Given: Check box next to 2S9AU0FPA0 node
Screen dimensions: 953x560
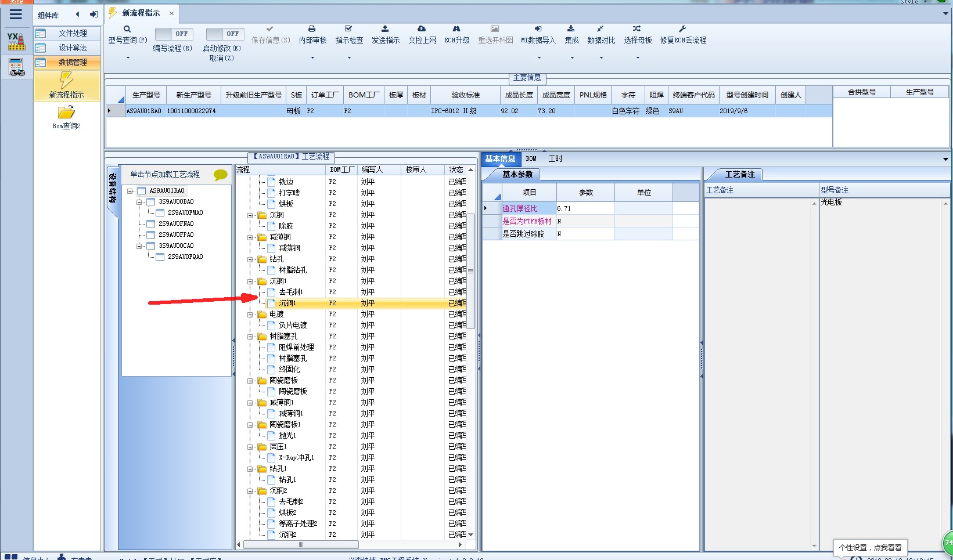Looking at the screenshot, I should (x=151, y=234).
